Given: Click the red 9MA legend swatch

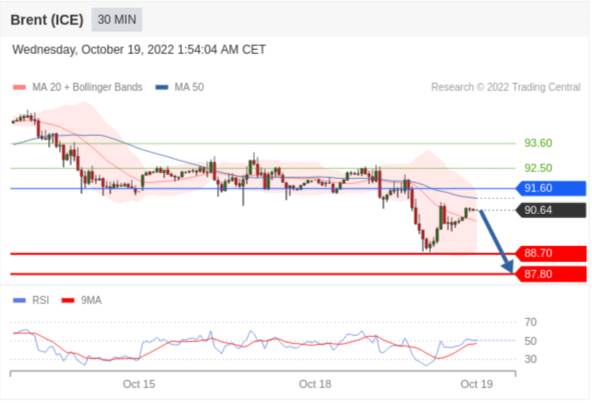Looking at the screenshot, I should (68, 301).
